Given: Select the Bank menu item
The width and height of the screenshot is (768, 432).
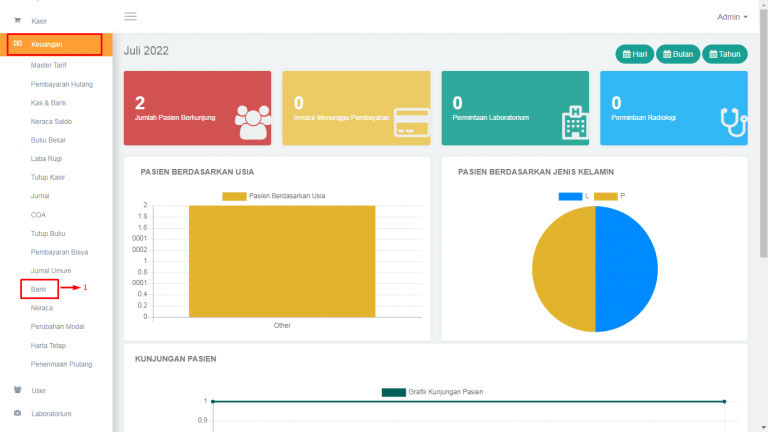Looking at the screenshot, I should click(38, 289).
